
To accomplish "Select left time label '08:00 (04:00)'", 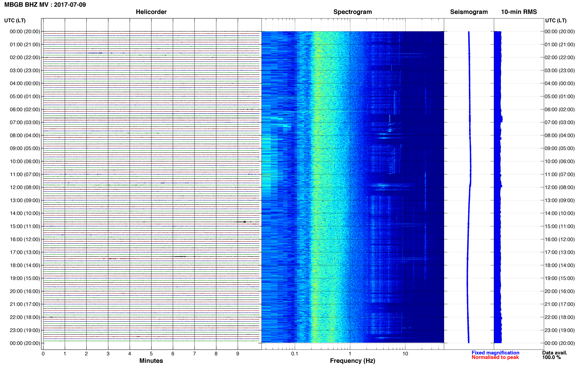I will pyautogui.click(x=25, y=135).
